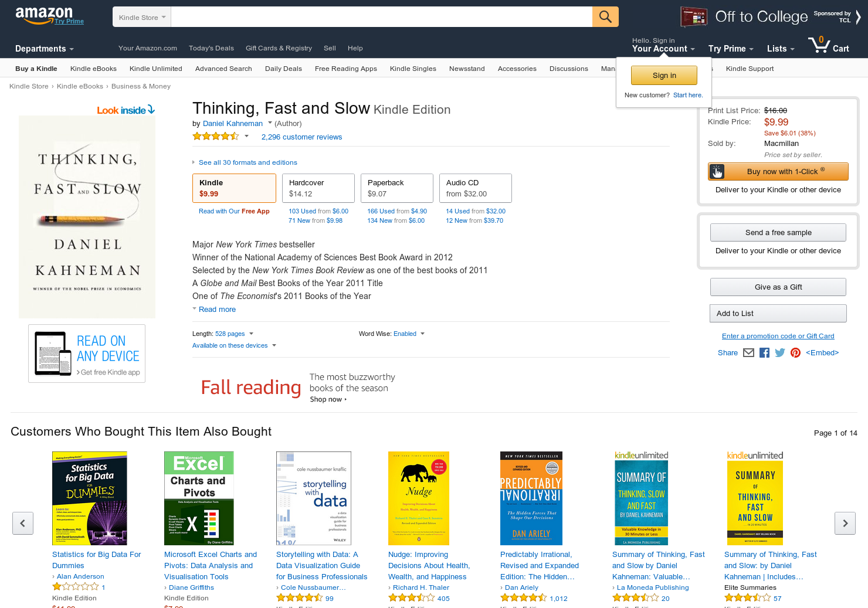868x608 pixels.
Task: Share the book via the email icon
Action: coord(748,352)
